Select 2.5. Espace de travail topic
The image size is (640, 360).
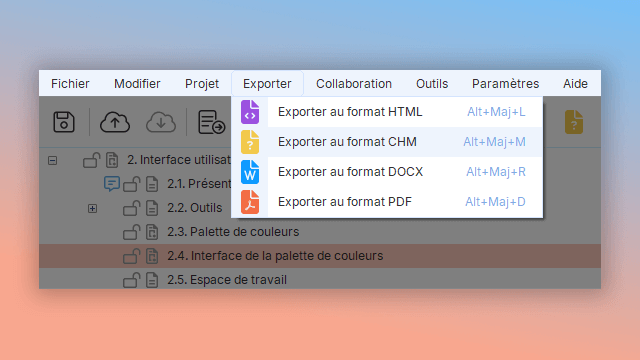227,280
